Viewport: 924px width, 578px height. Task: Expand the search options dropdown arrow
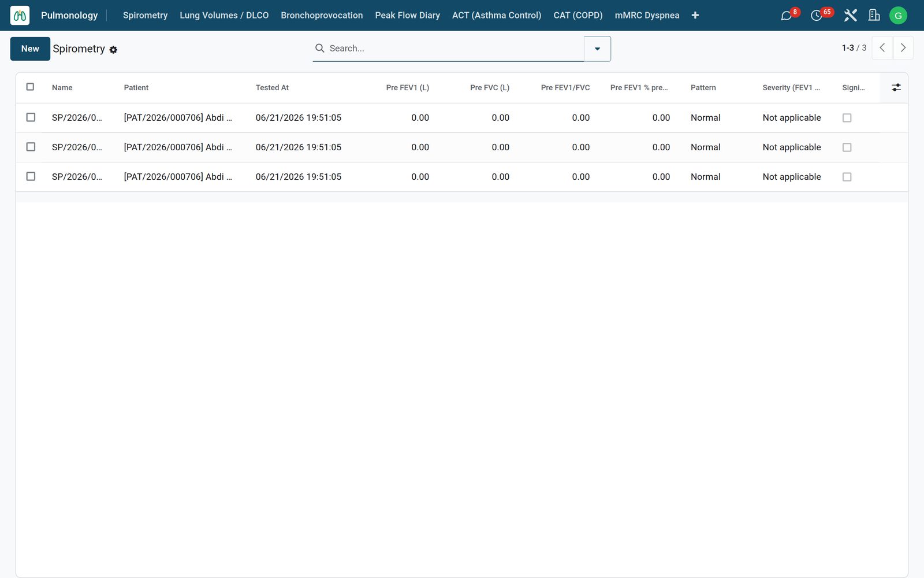tap(597, 49)
